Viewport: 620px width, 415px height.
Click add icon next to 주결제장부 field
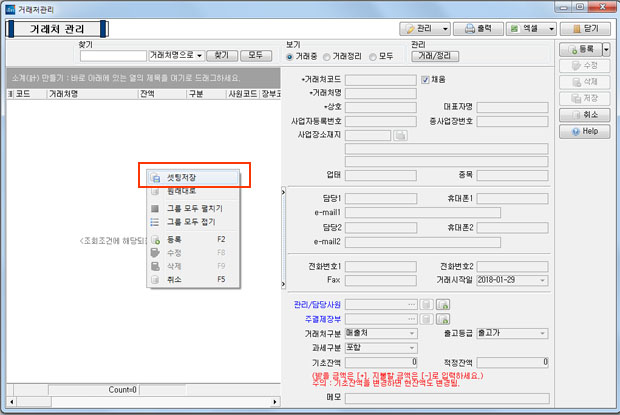pos(442,318)
